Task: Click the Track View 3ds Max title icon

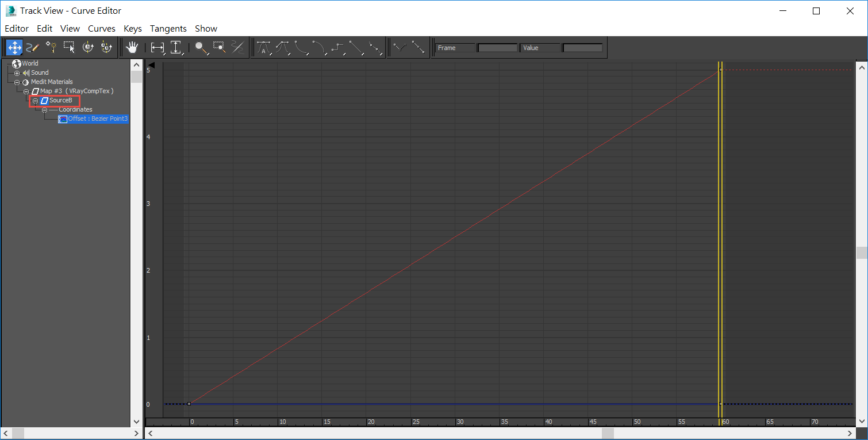Action: tap(11, 11)
